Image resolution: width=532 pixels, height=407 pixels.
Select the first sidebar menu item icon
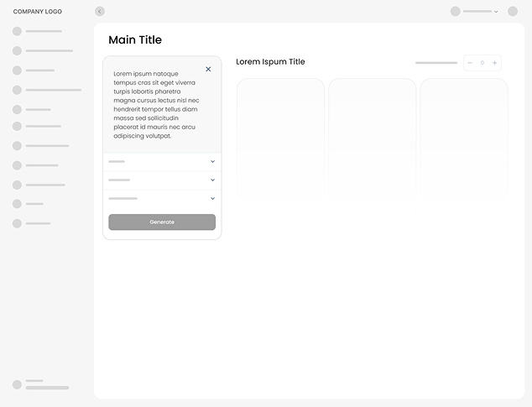[17, 31]
